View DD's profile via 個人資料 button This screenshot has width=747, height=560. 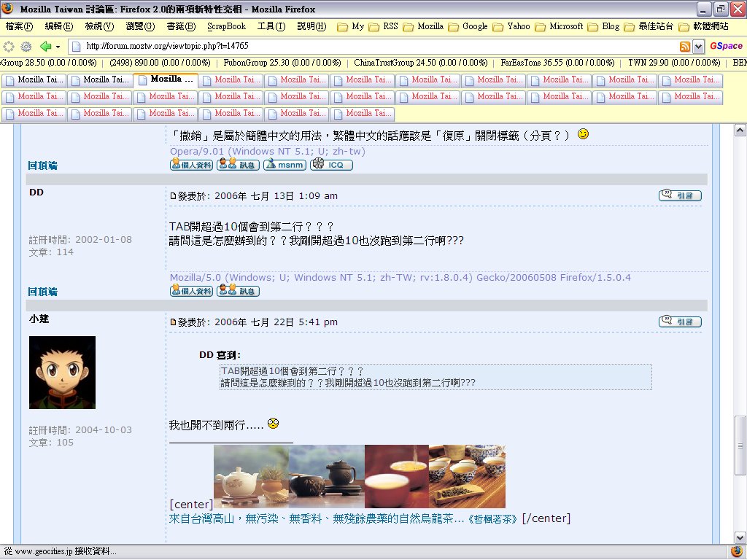191,291
